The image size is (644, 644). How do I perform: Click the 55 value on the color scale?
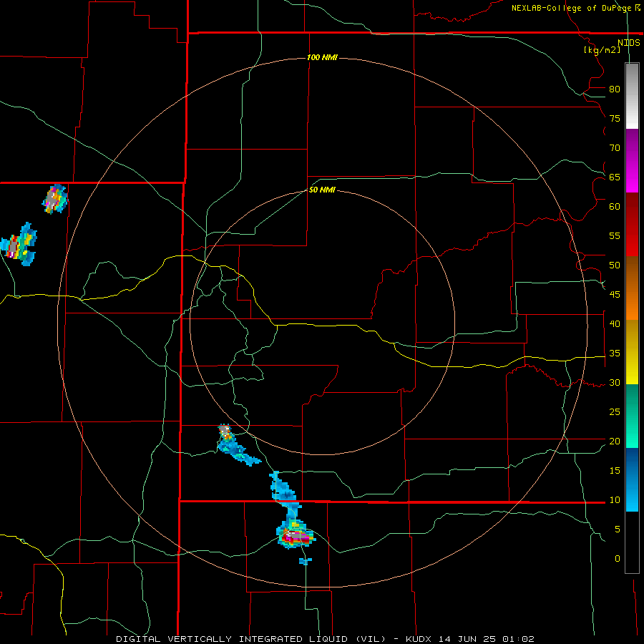click(615, 236)
